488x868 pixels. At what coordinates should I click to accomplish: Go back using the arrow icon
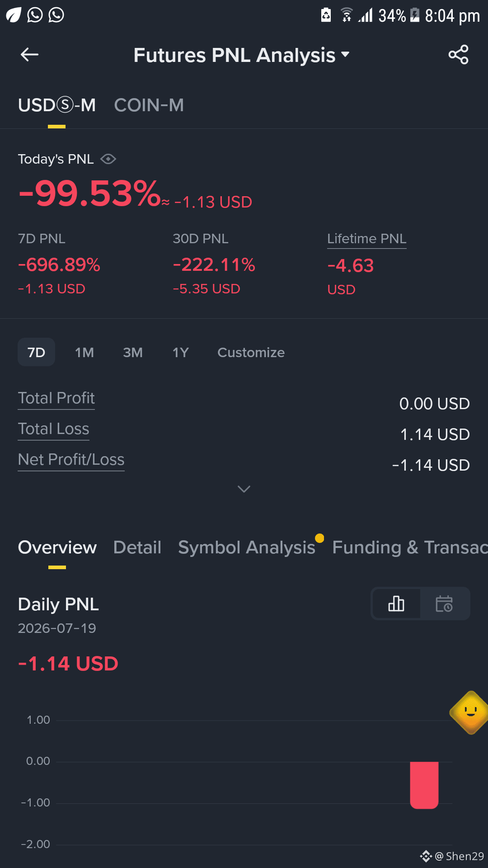[29, 55]
